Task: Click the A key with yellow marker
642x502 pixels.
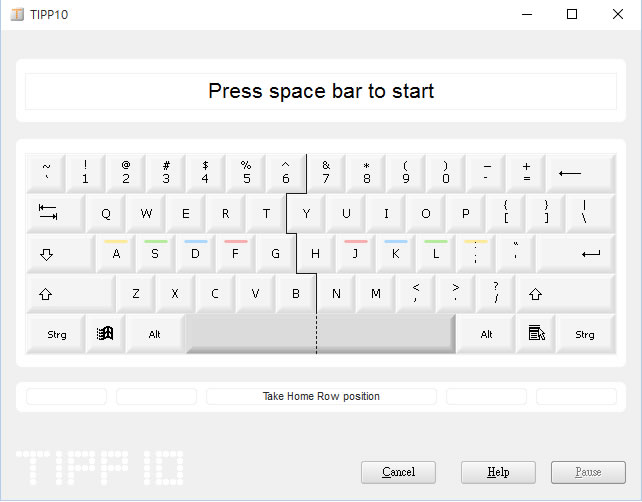Action: (116, 253)
